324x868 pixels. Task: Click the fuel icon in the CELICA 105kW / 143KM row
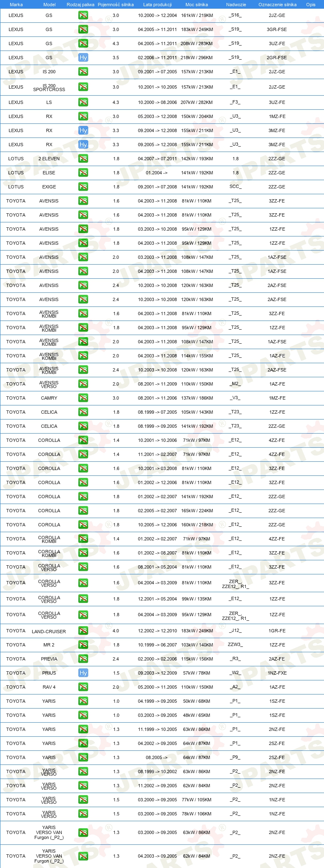[83, 412]
